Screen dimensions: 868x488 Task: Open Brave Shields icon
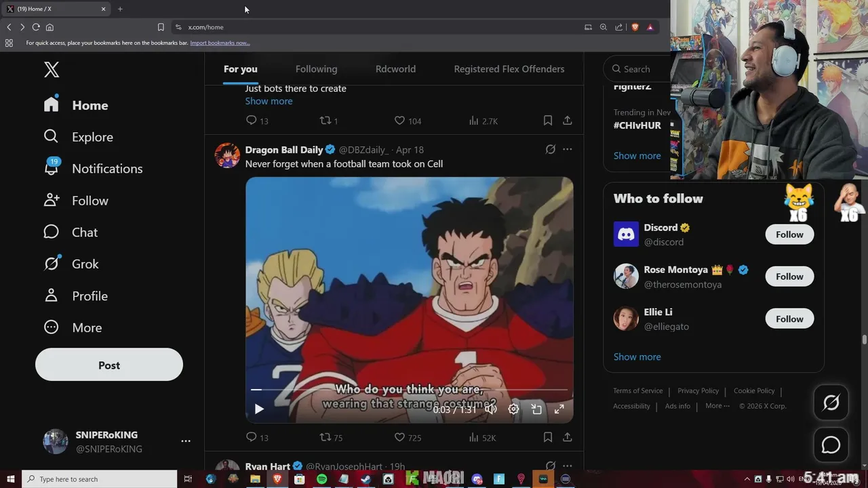coord(635,27)
